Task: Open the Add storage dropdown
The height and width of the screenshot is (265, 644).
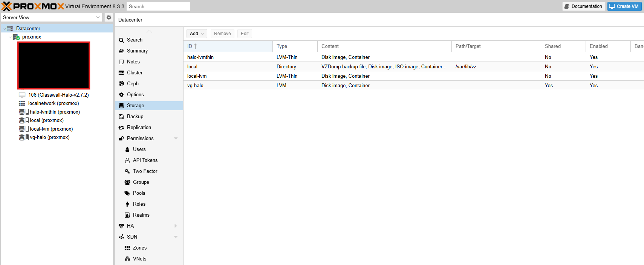Action: coord(197,34)
